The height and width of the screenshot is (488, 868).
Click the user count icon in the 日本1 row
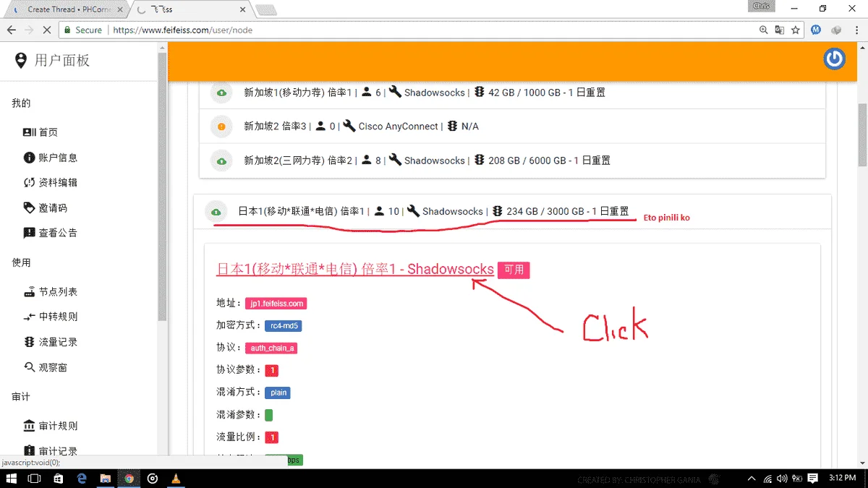click(379, 211)
